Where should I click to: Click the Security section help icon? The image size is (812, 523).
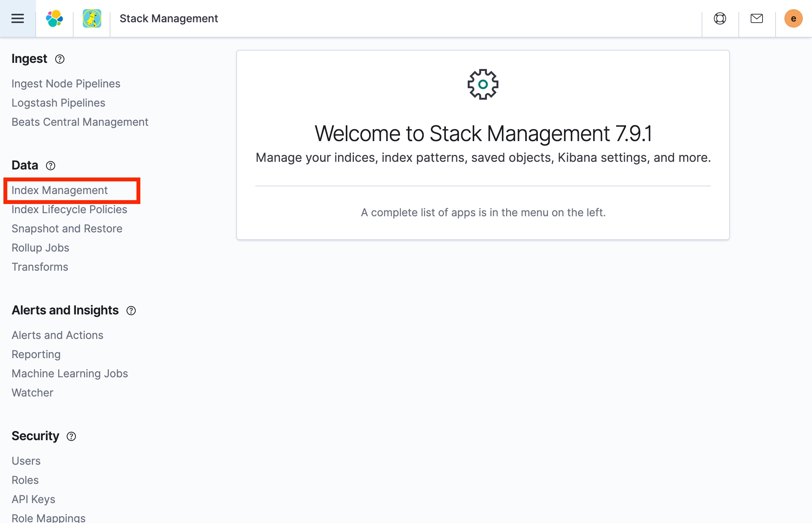coord(71,436)
